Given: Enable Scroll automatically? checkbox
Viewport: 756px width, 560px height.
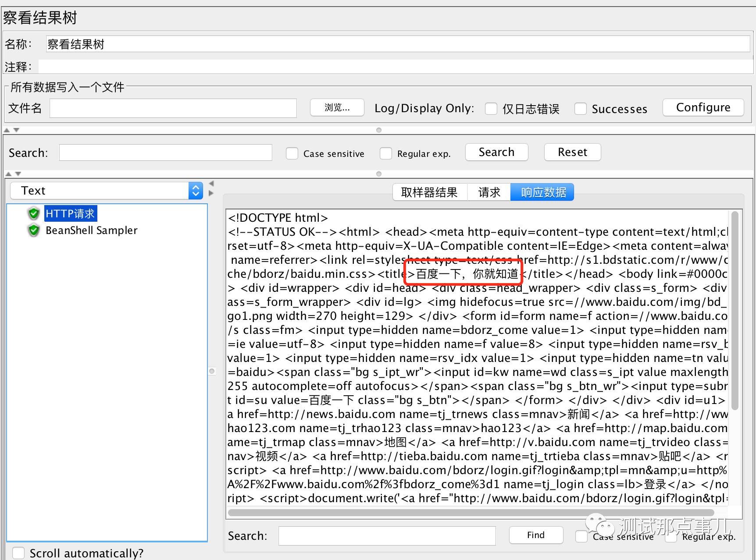Looking at the screenshot, I should [x=18, y=553].
